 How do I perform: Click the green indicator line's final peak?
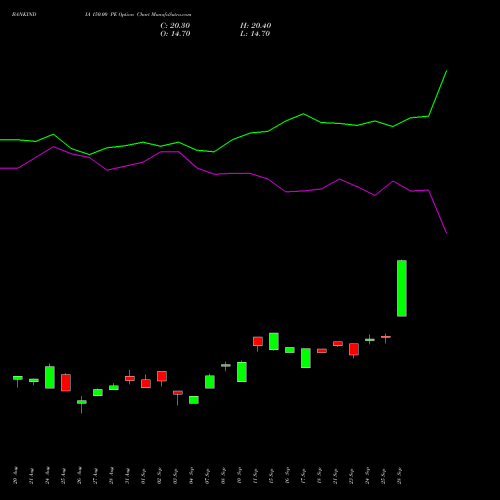point(446,71)
